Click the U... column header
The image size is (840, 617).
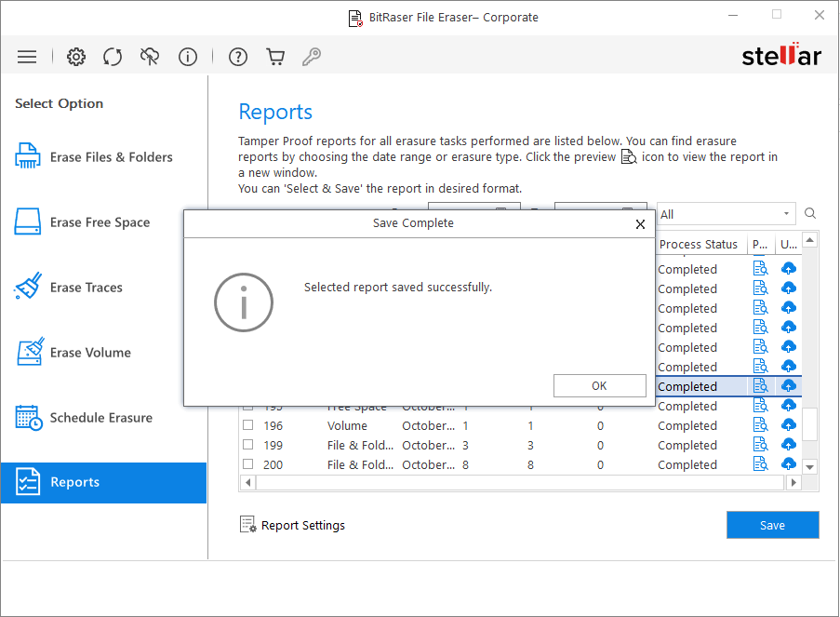pyautogui.click(x=789, y=244)
